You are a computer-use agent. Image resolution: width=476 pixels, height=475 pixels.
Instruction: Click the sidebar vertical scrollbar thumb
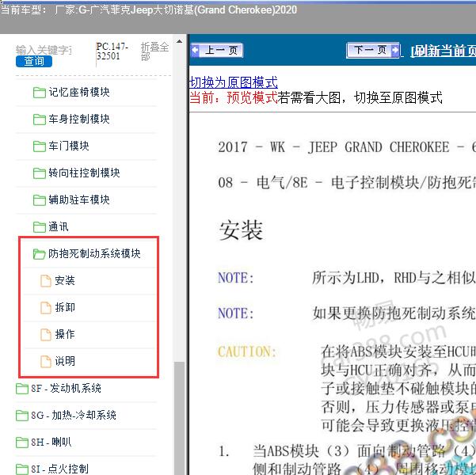[180, 418]
